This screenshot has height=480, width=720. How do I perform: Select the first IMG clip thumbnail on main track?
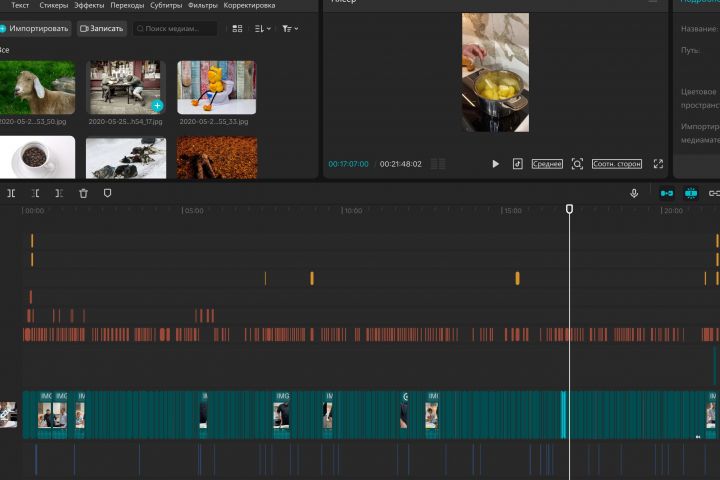[45, 415]
